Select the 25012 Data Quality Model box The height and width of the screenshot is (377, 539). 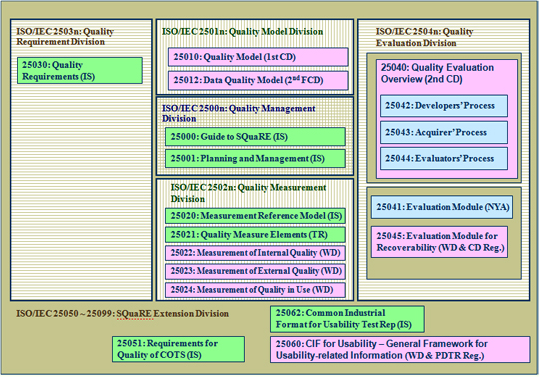(x=258, y=80)
